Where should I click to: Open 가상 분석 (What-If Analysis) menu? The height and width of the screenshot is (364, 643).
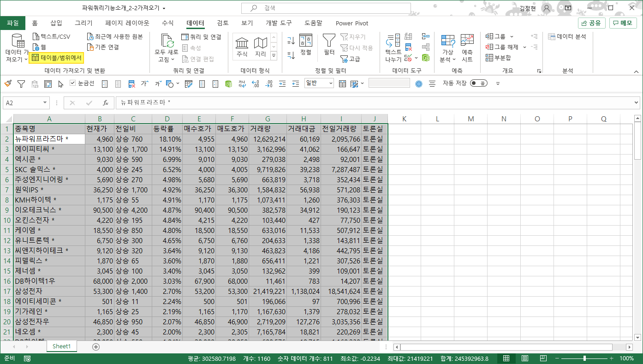pyautogui.click(x=447, y=48)
